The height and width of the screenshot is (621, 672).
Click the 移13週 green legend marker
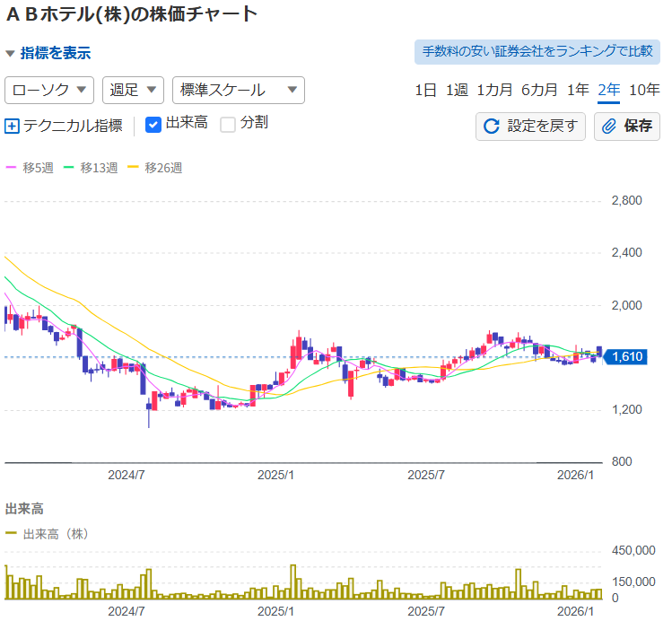coord(69,167)
